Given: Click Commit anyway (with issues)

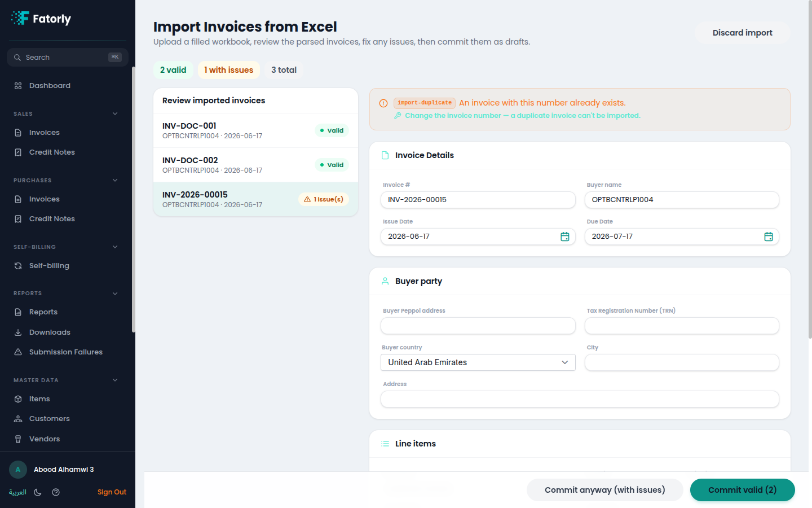Looking at the screenshot, I should [605, 490].
